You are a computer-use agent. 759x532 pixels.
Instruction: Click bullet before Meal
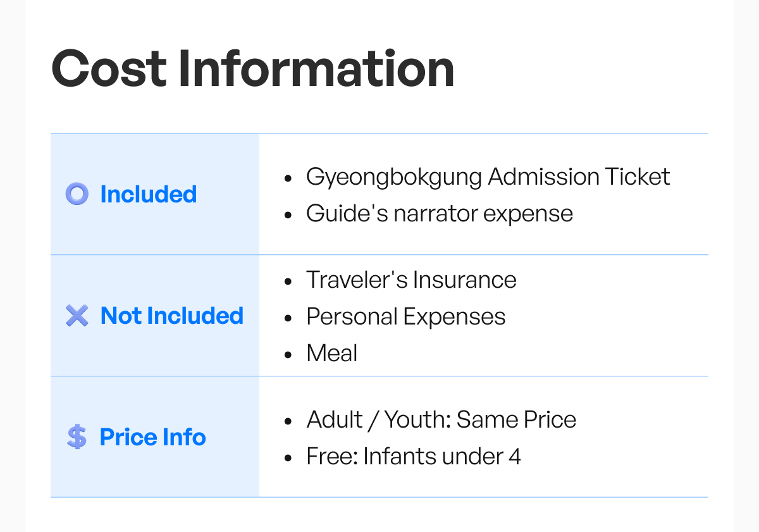(x=288, y=355)
